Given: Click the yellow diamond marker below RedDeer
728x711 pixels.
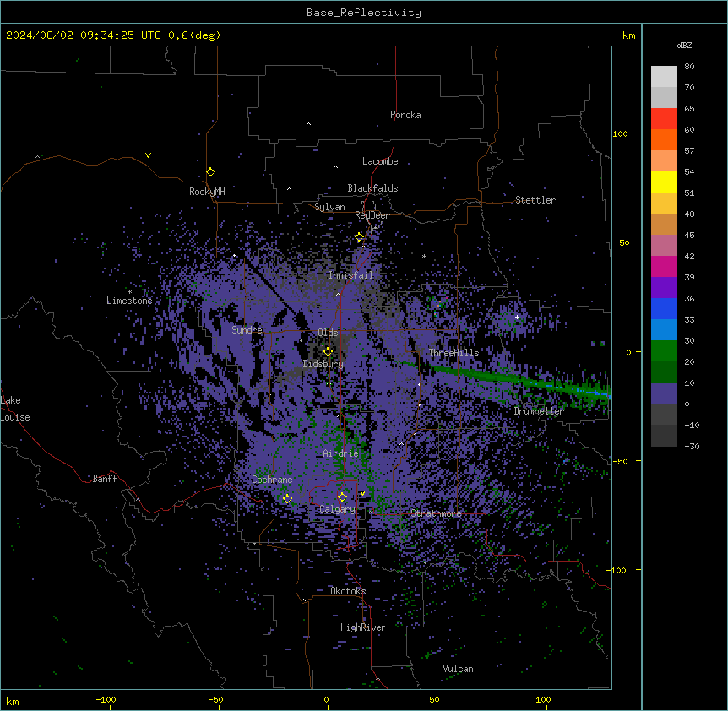Looking at the screenshot, I should pyautogui.click(x=360, y=237).
